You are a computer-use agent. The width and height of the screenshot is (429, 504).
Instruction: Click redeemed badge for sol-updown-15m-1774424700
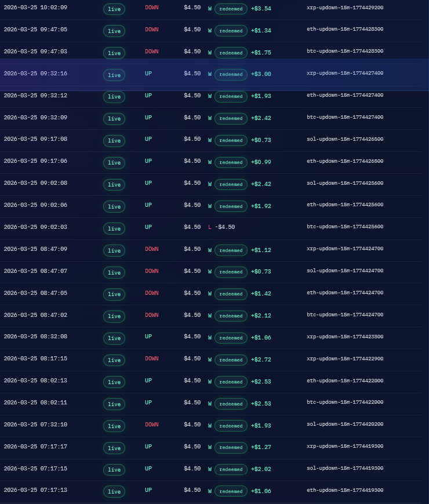(231, 272)
